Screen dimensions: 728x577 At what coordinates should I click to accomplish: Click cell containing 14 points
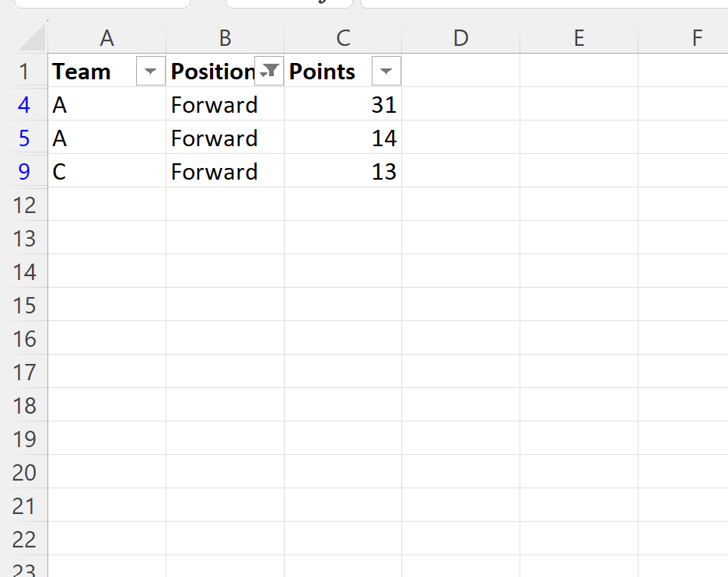tap(343, 138)
